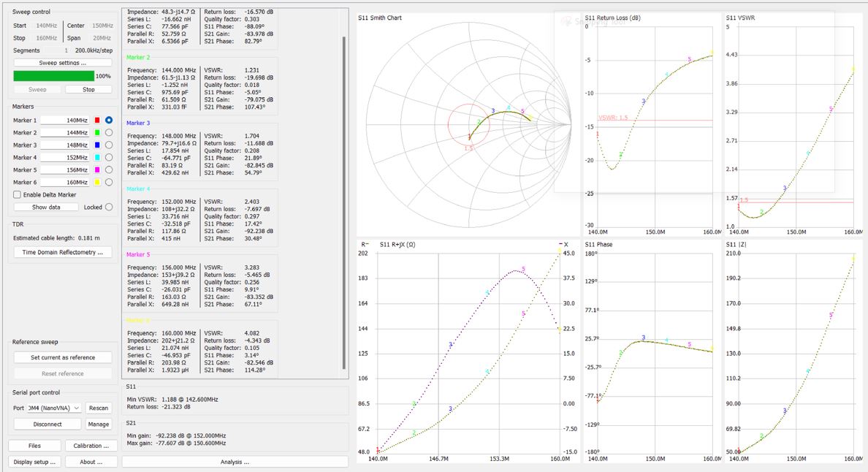Open Sweep settings dialog
The image size is (868, 472).
click(x=63, y=63)
